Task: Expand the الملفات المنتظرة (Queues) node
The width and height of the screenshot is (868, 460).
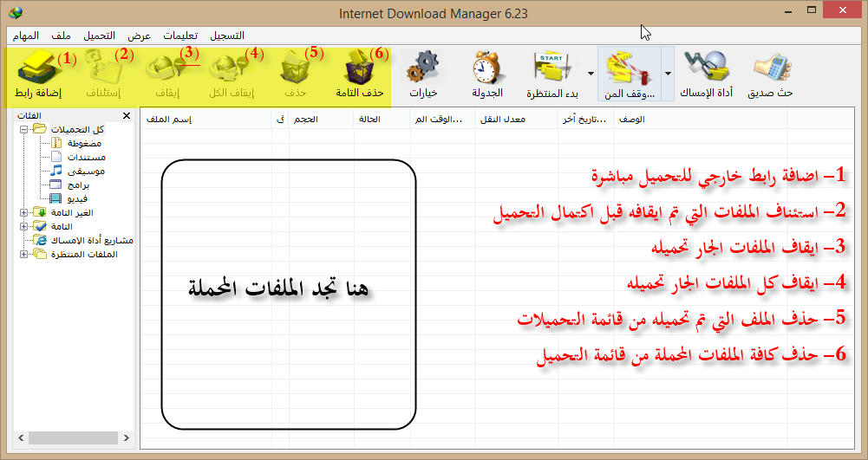Action: point(23,254)
